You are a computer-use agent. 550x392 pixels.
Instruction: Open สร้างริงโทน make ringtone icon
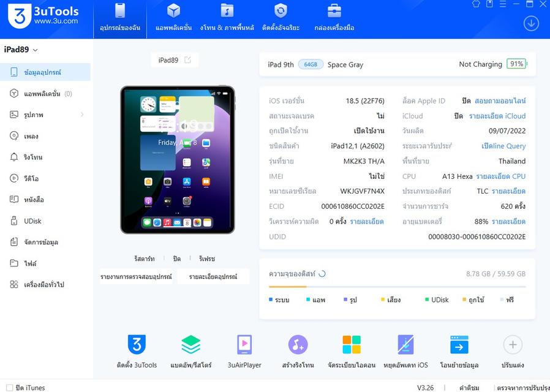pyautogui.click(x=298, y=345)
